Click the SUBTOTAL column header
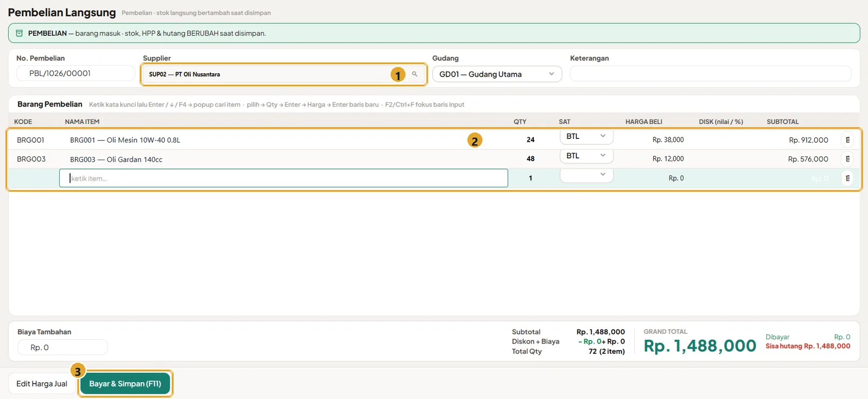This screenshot has height=399, width=868. point(782,122)
